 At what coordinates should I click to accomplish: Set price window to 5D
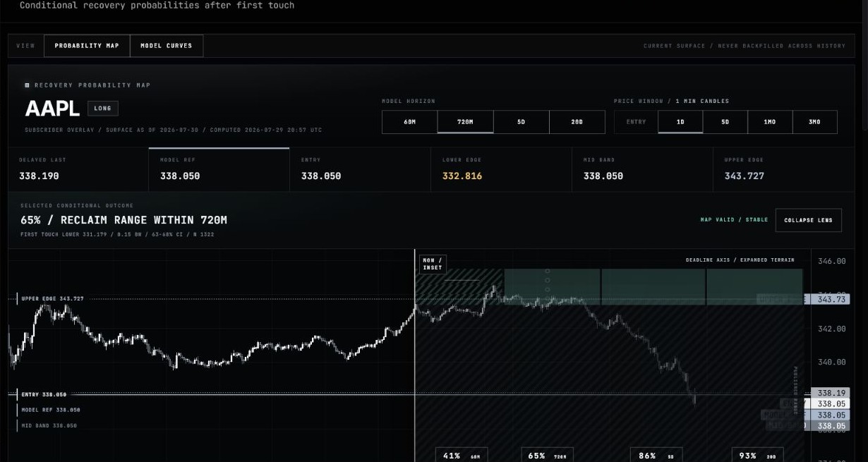click(725, 122)
